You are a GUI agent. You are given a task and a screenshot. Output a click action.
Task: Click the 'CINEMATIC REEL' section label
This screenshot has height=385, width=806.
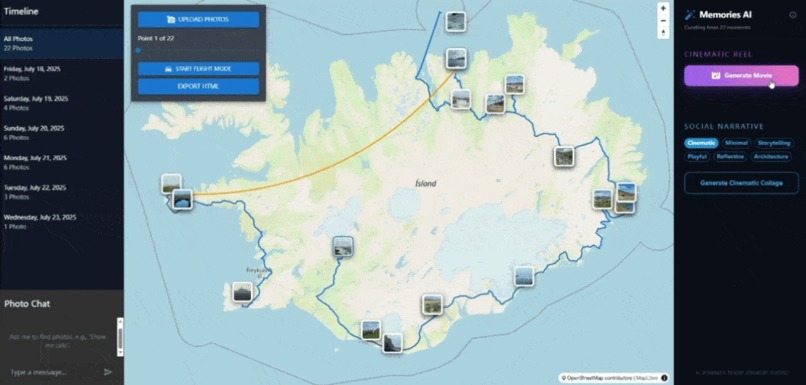(718, 54)
